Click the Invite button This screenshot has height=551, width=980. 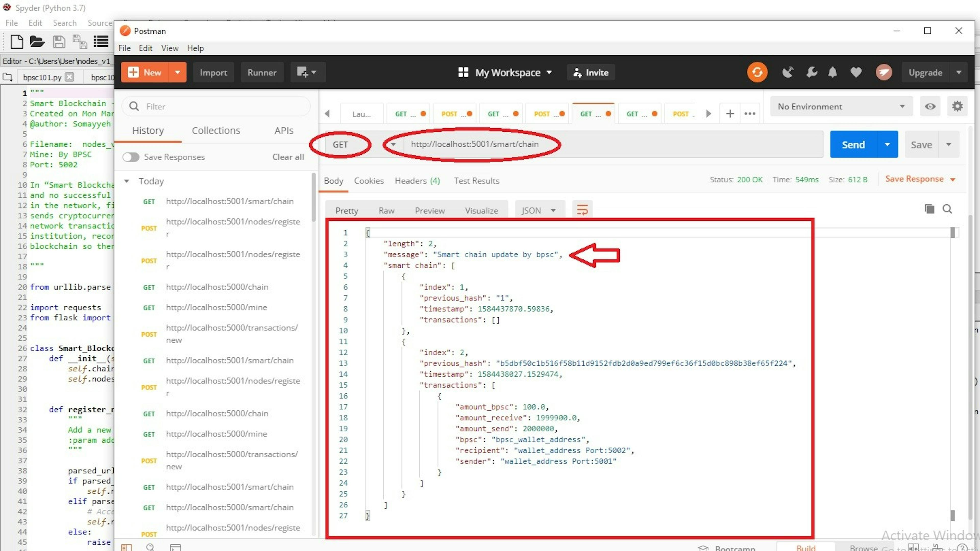[591, 72]
